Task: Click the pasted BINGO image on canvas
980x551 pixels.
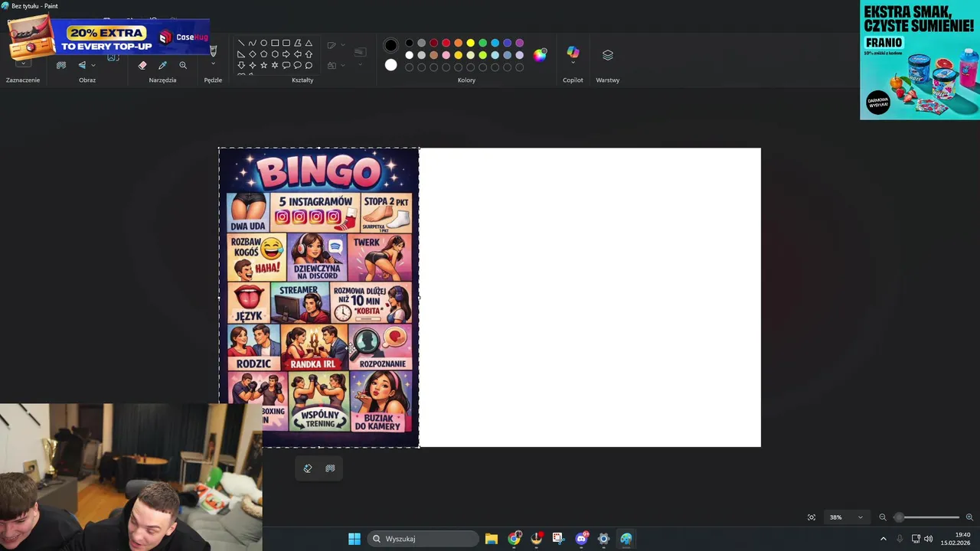Action: tap(318, 297)
